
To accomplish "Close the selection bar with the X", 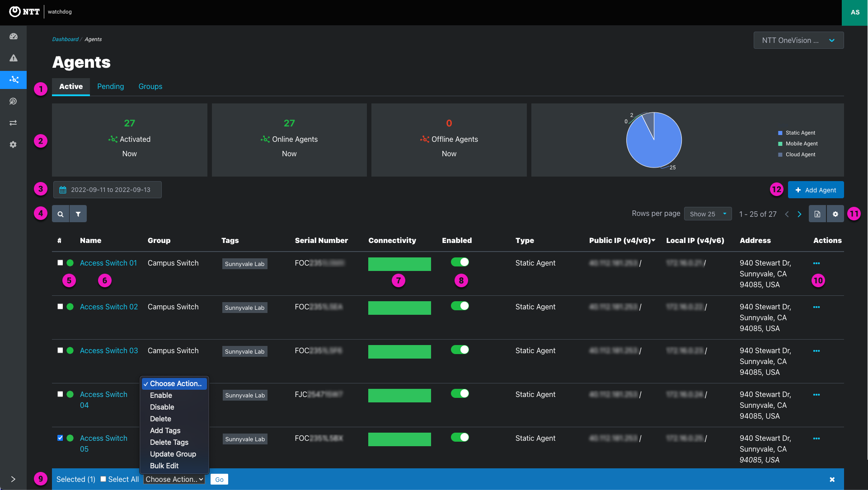I will 832,480.
